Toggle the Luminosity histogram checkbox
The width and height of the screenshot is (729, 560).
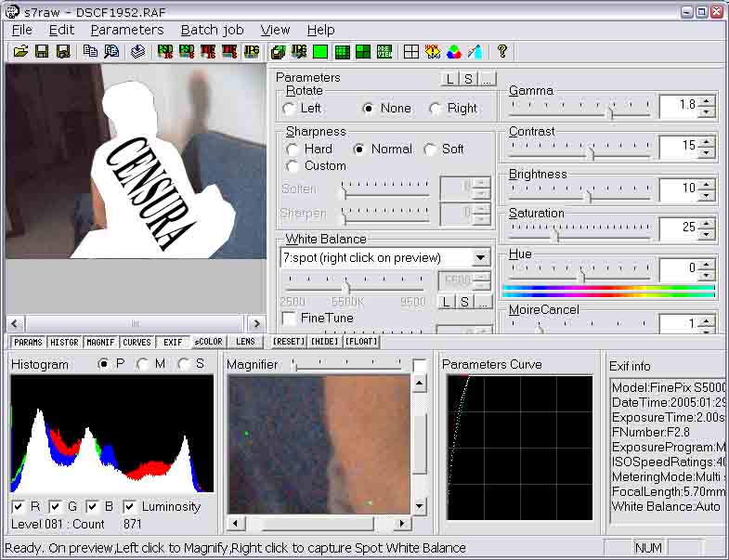point(130,507)
